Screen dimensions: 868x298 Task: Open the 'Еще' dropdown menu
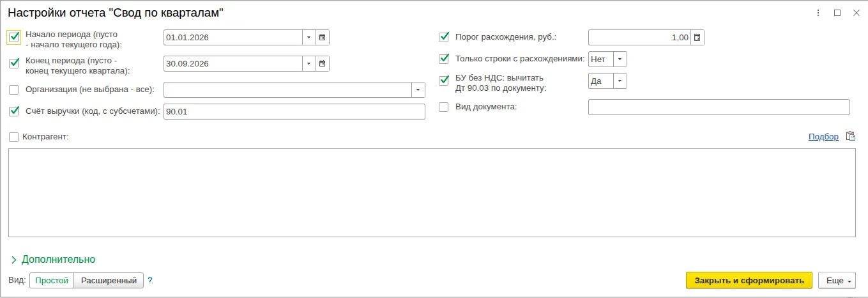coord(837,280)
